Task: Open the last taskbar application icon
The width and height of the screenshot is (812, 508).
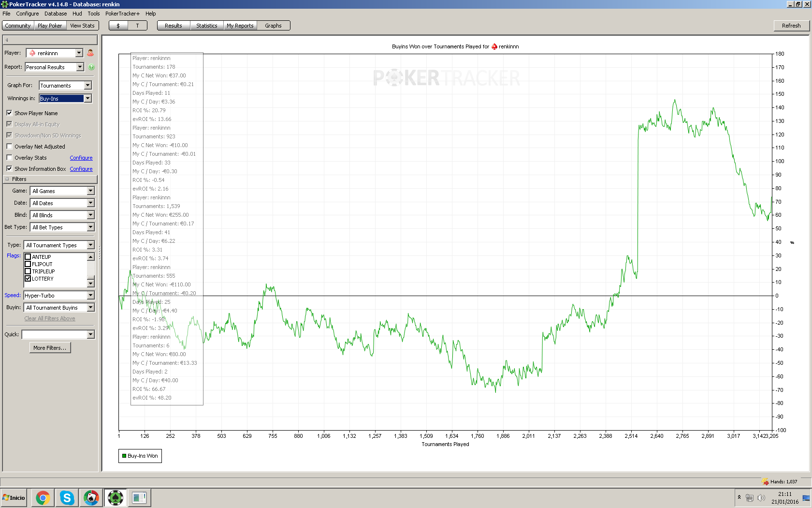Action: tap(139, 498)
